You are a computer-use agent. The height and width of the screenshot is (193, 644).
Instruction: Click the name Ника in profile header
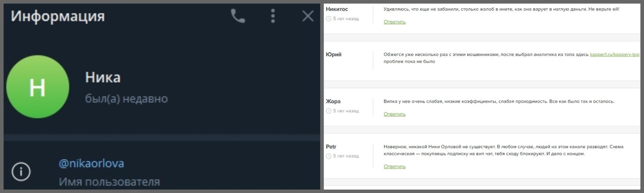pos(103,77)
